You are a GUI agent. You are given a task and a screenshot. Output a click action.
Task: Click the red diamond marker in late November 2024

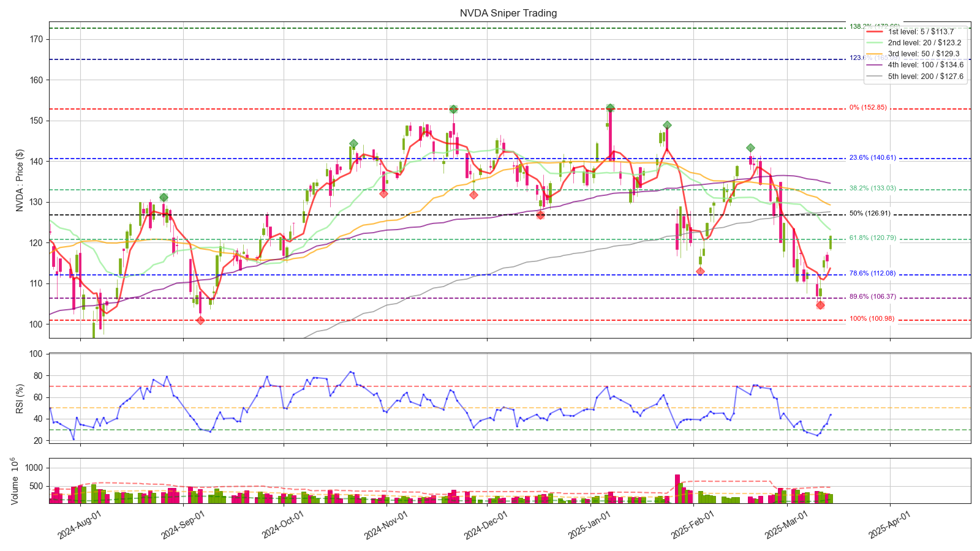[x=473, y=195]
